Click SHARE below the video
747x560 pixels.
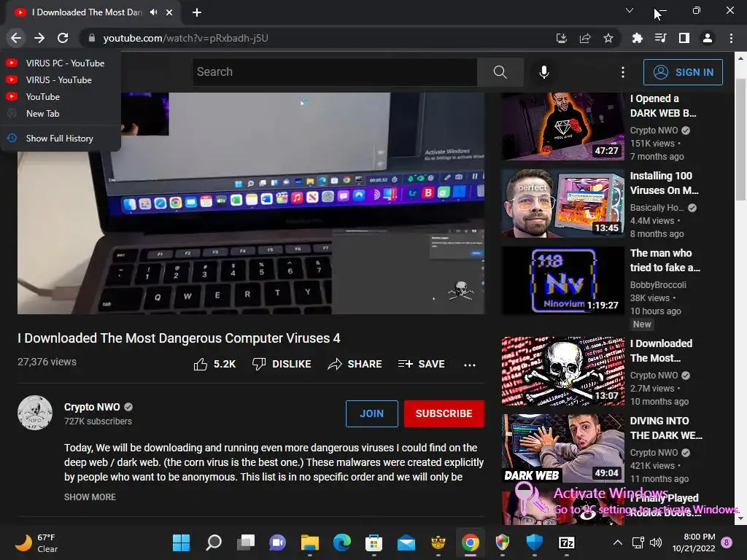point(355,364)
